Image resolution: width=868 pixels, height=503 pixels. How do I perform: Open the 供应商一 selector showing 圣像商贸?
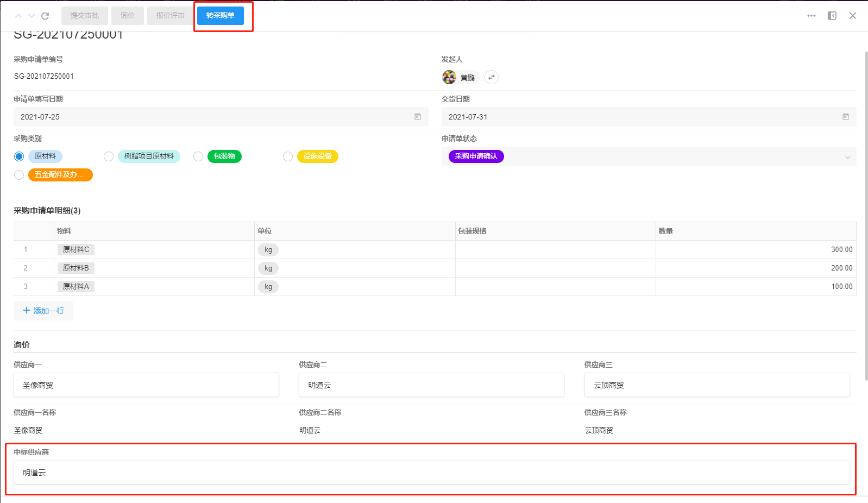[146, 385]
